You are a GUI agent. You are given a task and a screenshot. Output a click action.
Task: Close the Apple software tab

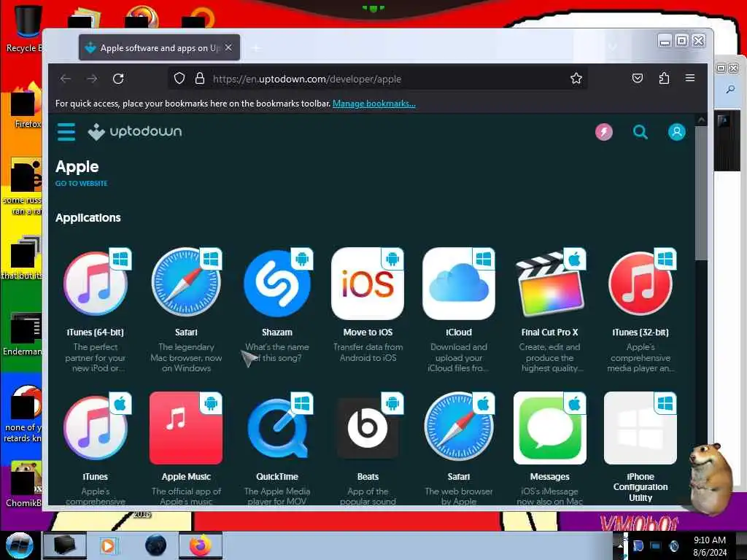(x=228, y=47)
